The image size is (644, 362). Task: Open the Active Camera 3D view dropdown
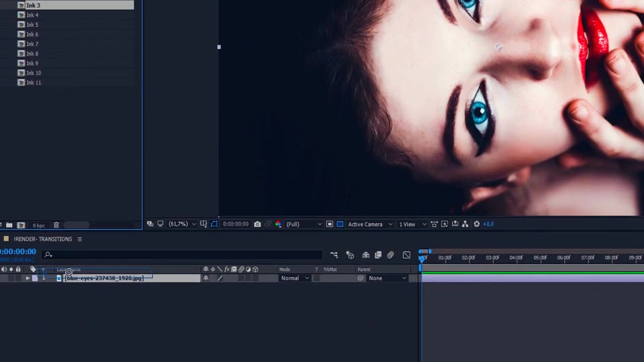point(370,225)
